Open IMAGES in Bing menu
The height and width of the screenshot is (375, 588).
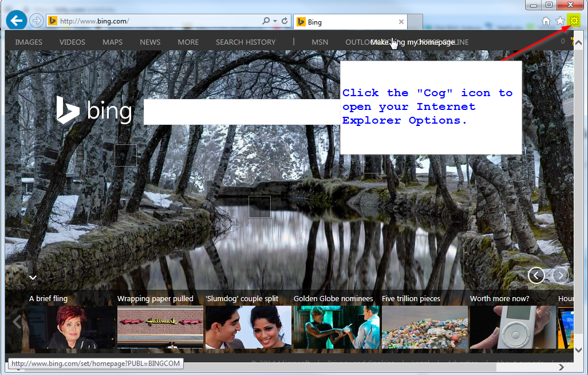pyautogui.click(x=29, y=42)
